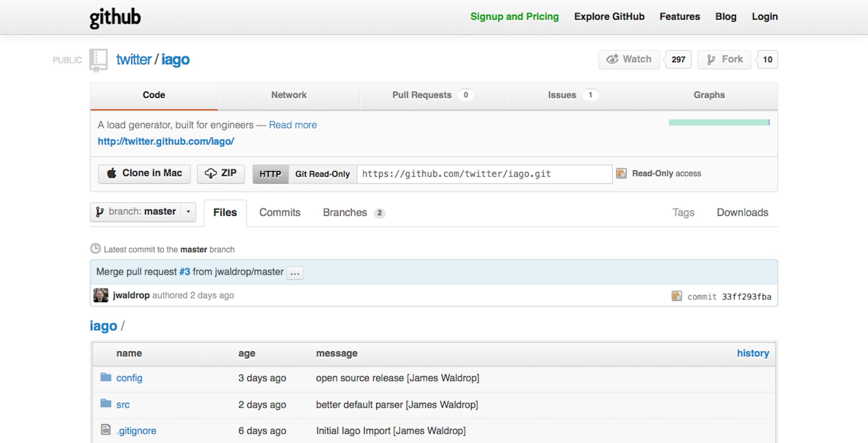Click the github logo
The image size is (868, 443).
point(115,17)
